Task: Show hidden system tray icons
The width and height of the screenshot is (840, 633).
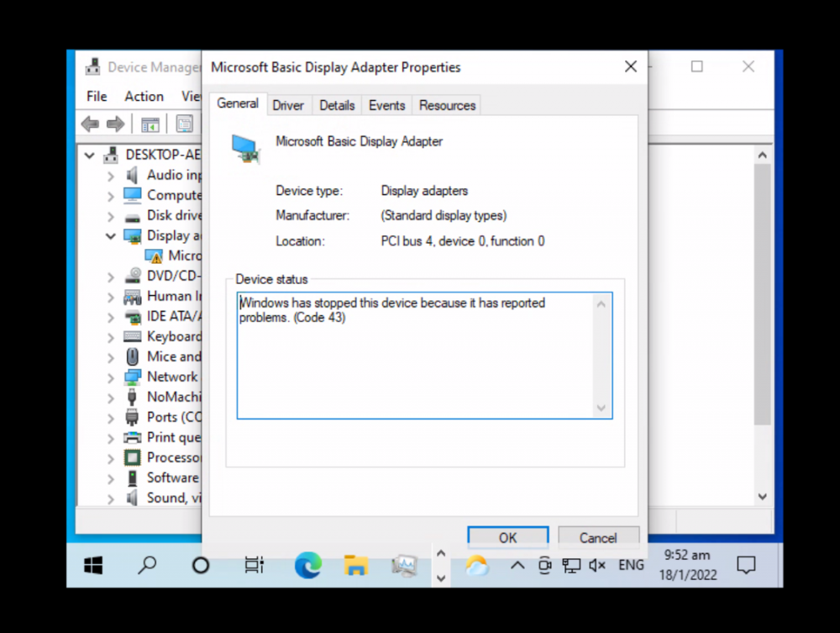Action: click(x=517, y=565)
